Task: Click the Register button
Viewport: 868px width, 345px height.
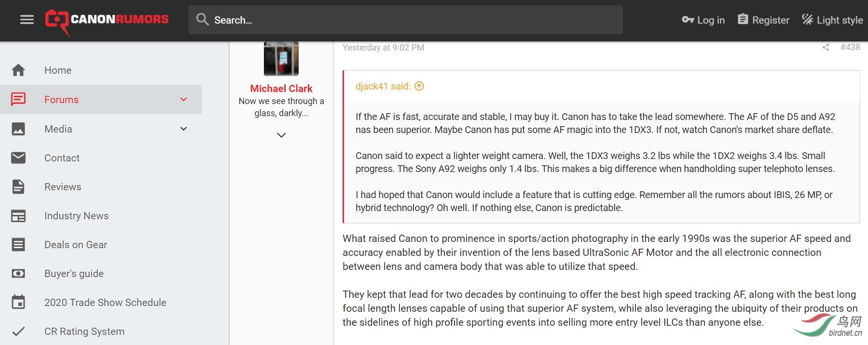Action: [764, 20]
